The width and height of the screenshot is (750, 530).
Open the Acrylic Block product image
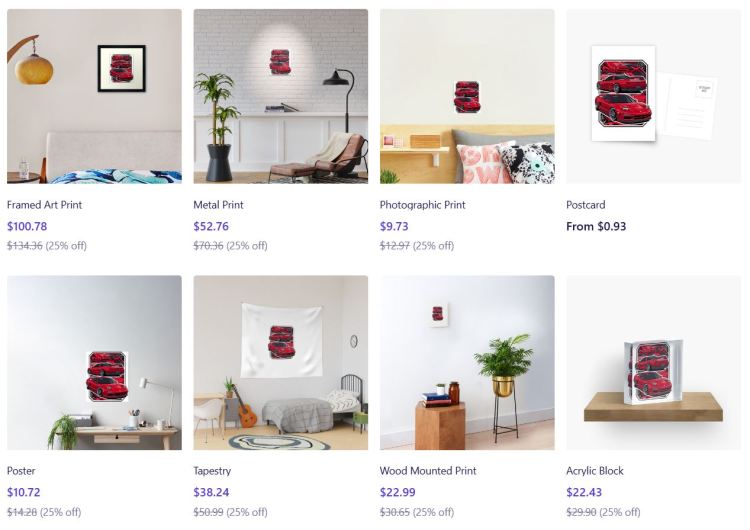(654, 363)
